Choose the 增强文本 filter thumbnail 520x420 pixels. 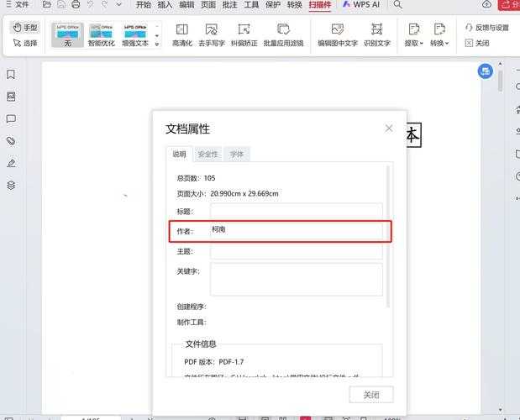pyautogui.click(x=135, y=35)
